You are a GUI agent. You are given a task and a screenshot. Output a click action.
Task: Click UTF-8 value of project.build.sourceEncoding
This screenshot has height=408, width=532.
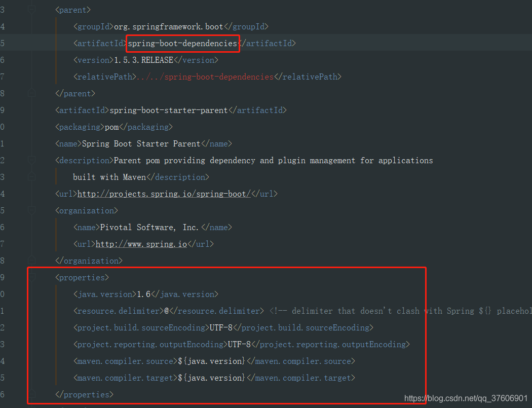click(x=221, y=327)
